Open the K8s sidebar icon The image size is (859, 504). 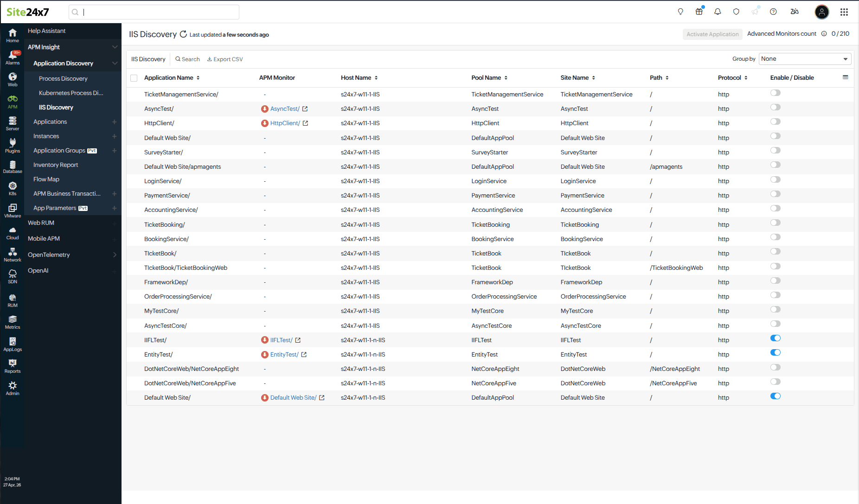[13, 189]
